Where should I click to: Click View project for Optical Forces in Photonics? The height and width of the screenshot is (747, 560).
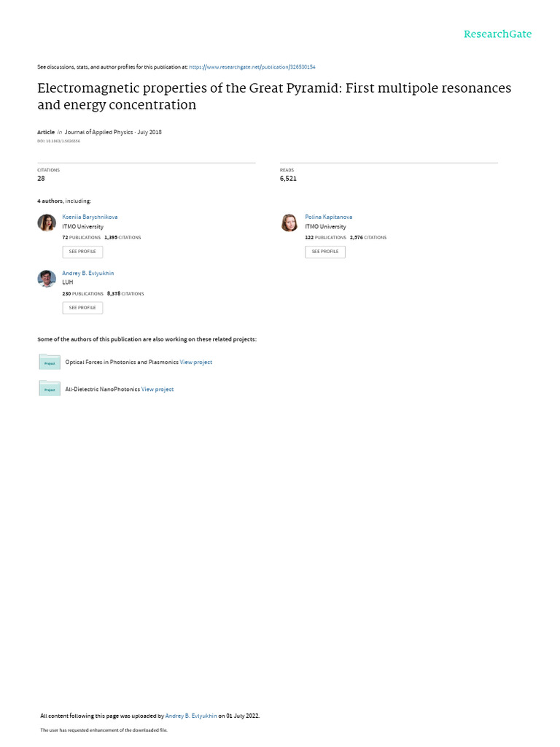[196, 362]
